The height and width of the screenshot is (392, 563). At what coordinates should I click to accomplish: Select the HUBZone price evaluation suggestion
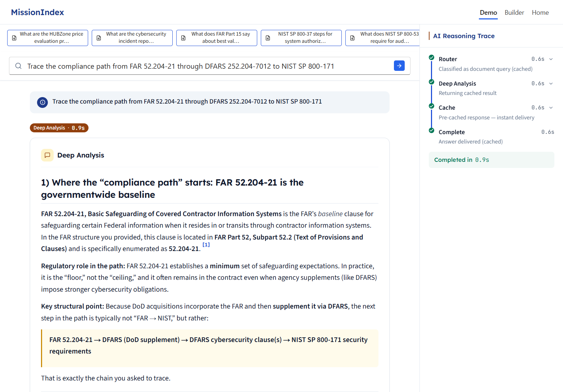47,38
